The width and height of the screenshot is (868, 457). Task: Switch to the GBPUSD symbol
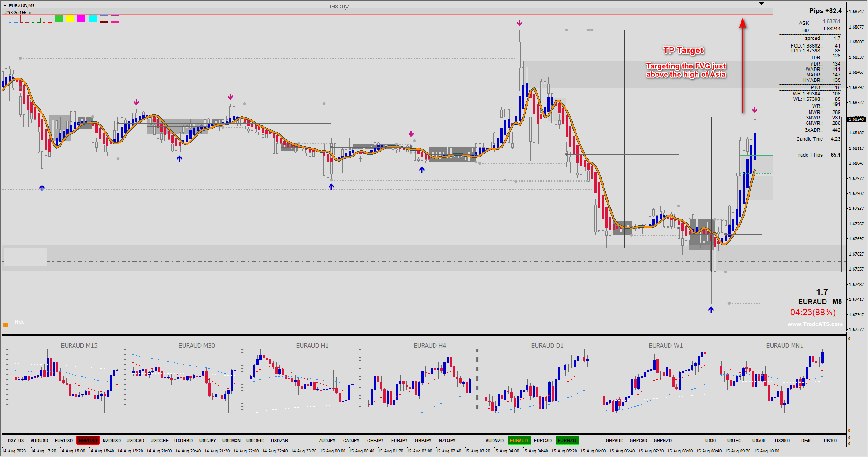pyautogui.click(x=88, y=440)
